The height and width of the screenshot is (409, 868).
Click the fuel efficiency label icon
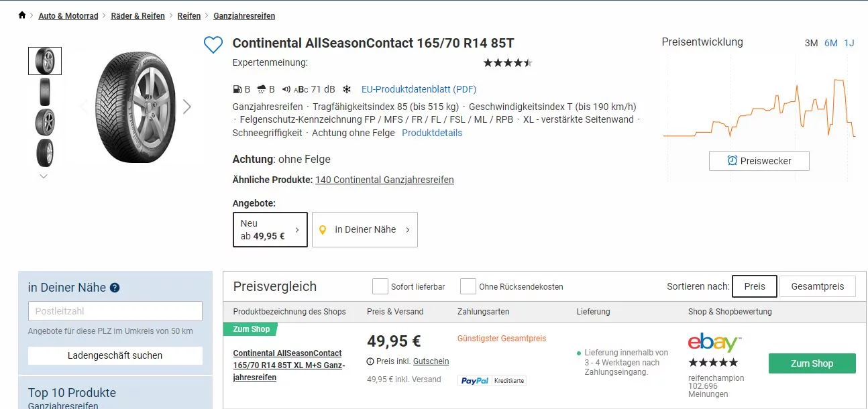pos(237,89)
